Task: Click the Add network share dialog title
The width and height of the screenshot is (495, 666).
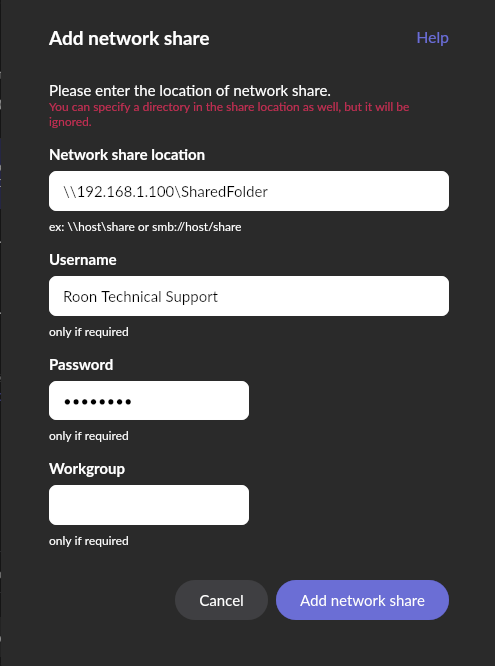Action: 129,38
